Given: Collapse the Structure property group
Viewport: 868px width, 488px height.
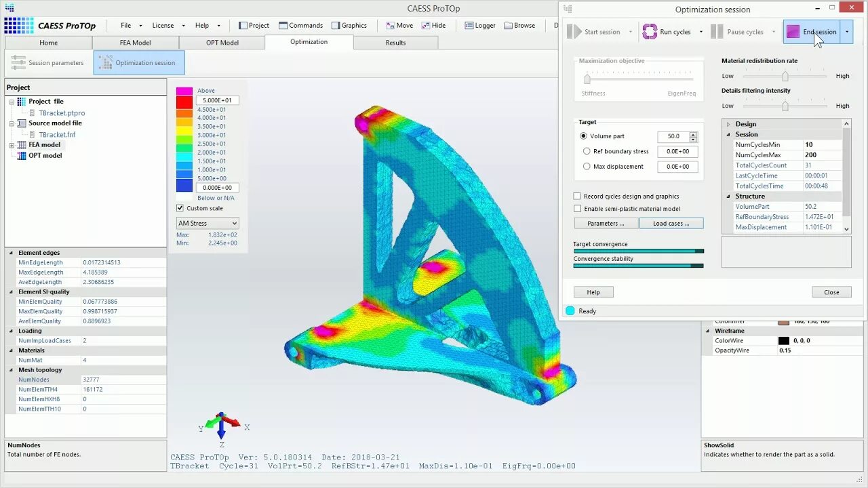Looking at the screenshot, I should pos(728,196).
